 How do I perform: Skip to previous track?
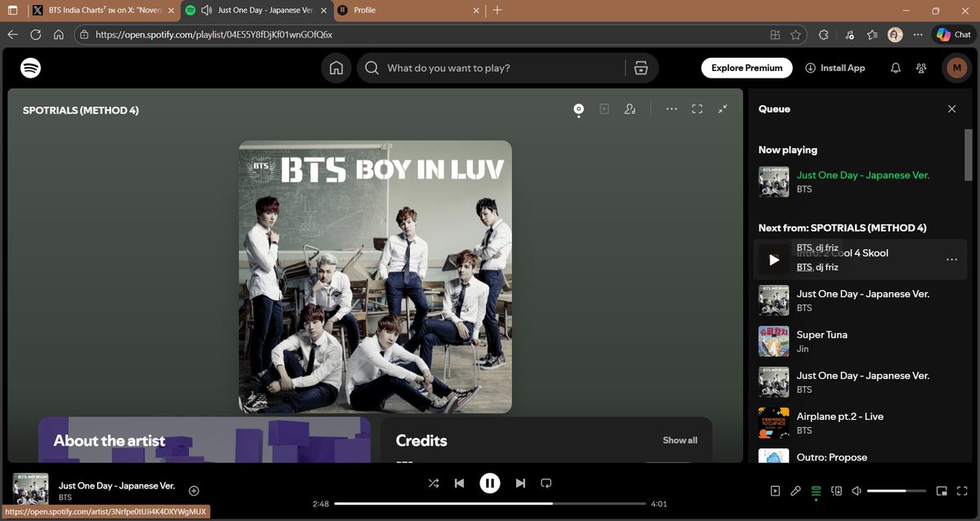[459, 483]
